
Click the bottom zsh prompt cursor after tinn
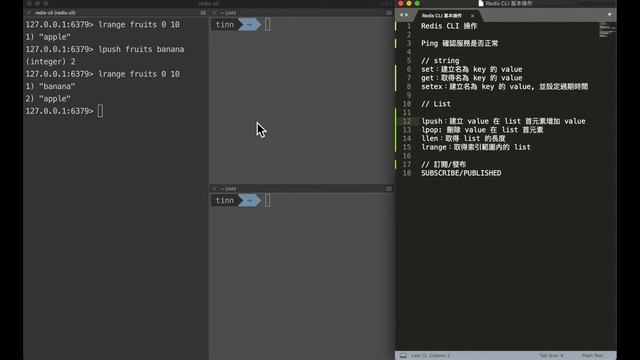(267, 200)
